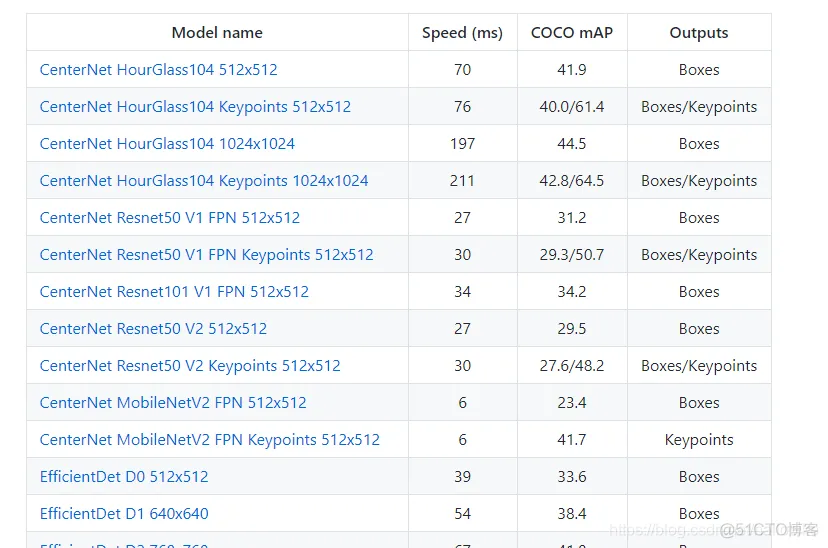Click the COCO mAP column header

point(572,33)
